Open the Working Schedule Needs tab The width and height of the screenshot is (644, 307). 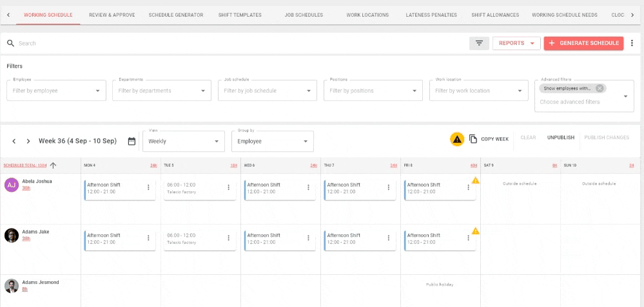[565, 15]
